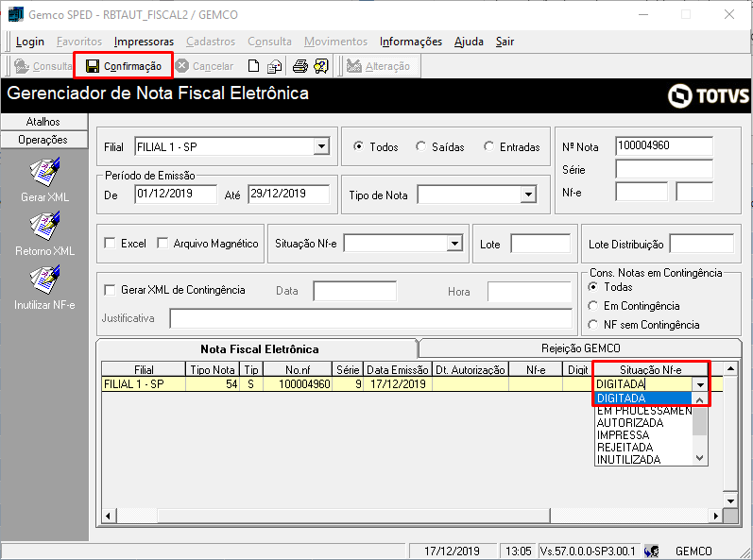Click the grid scroll left arrow

108,516
